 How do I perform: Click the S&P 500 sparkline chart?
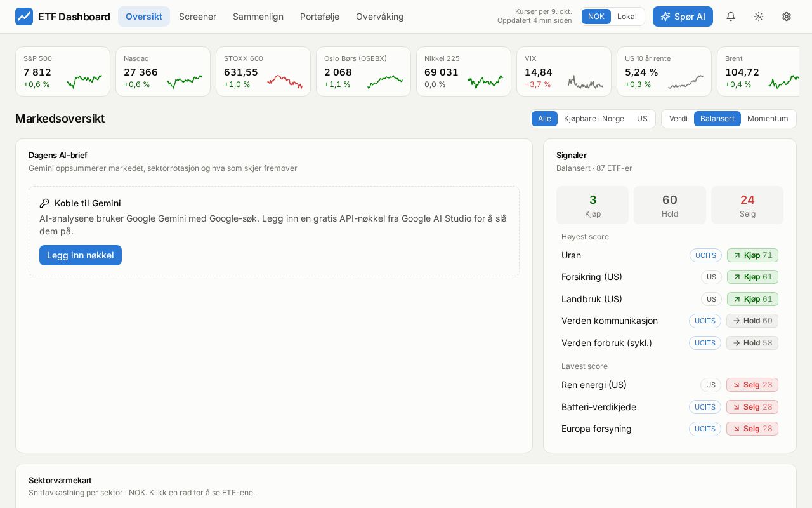84,81
